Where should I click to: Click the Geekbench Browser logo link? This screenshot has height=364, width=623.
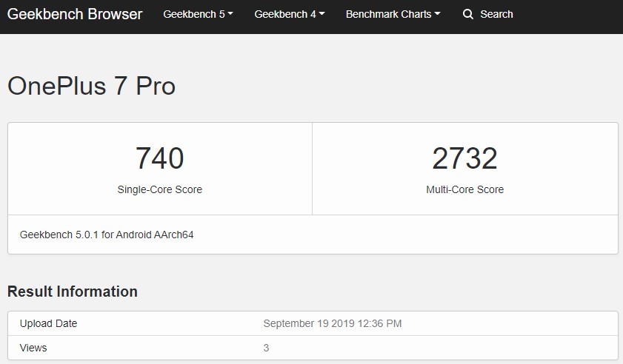[75, 14]
